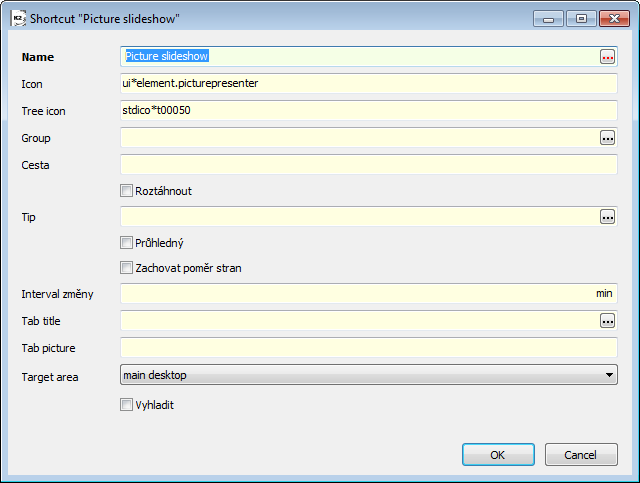Tick the Vyhladit checkbox
The image size is (640, 483).
(127, 405)
